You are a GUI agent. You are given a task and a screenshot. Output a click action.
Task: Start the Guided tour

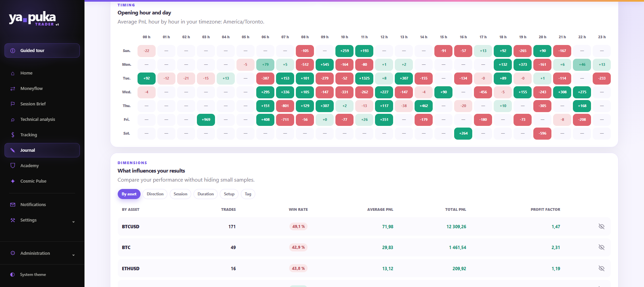click(42, 51)
